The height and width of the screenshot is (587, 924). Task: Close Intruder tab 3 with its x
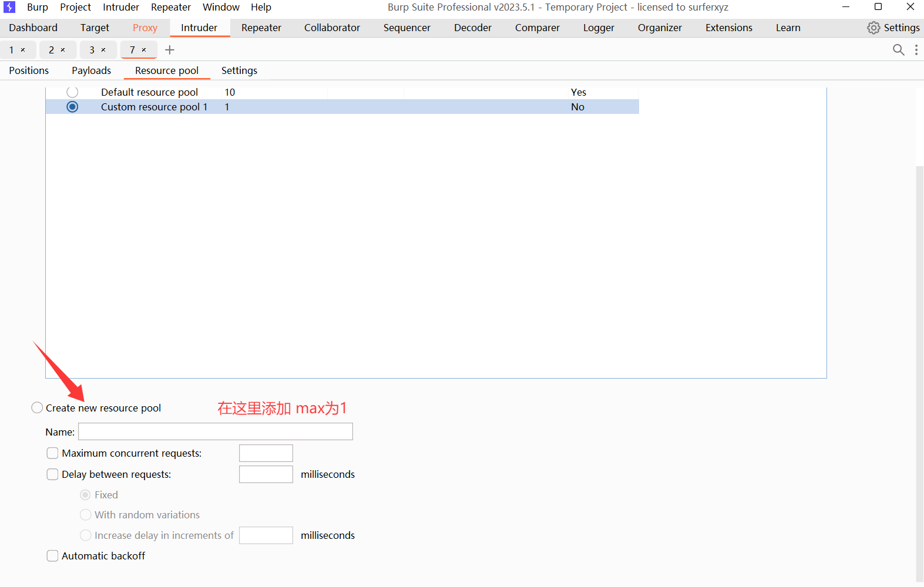[x=103, y=50]
